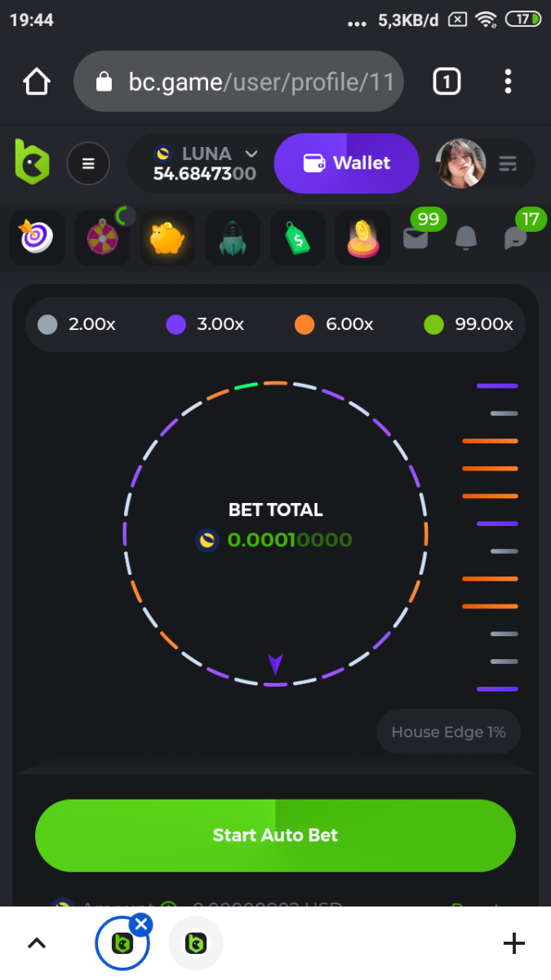Open the mail inbox with 99 badge
Image resolution: width=551 pixels, height=980 pixels.
416,238
